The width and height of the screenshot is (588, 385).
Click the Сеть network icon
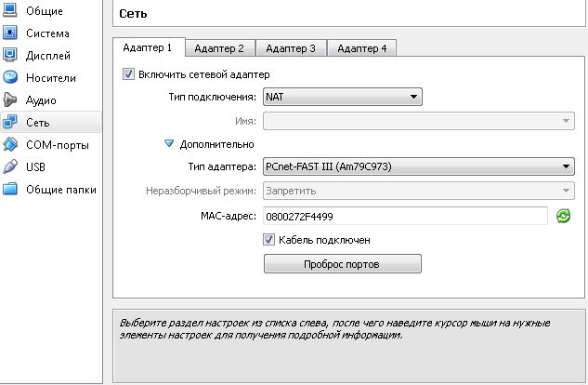coord(10,122)
